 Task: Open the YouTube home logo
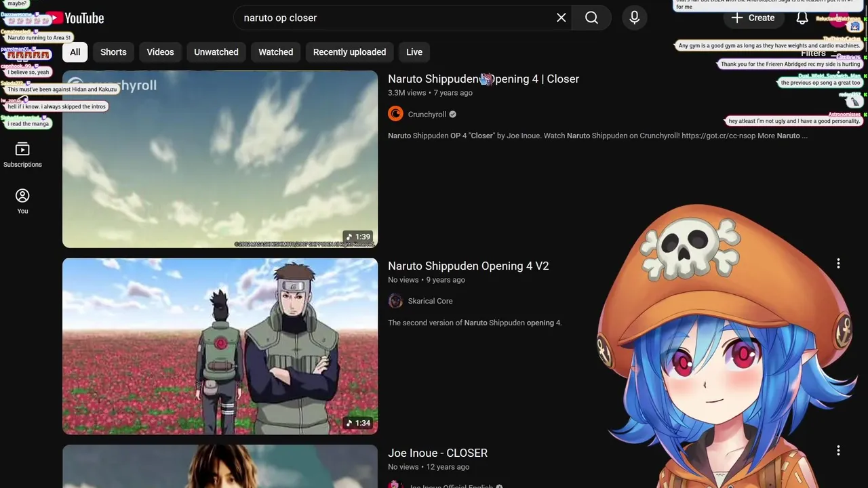[75, 18]
